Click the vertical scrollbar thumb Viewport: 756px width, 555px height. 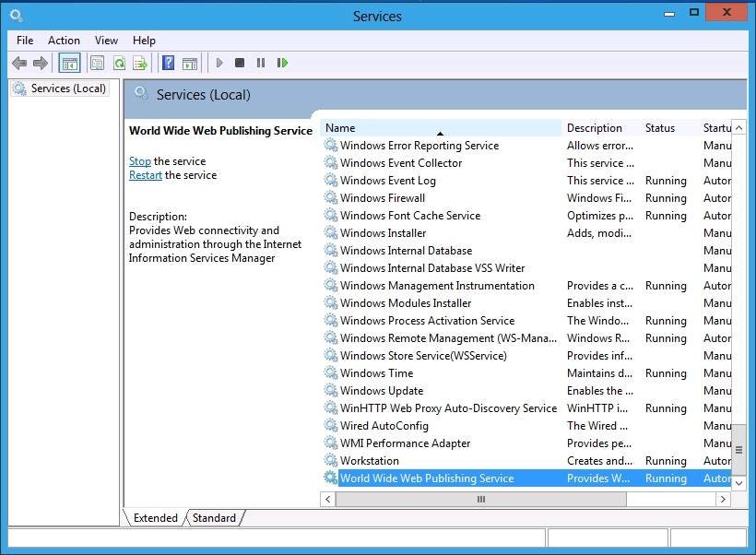coord(738,450)
